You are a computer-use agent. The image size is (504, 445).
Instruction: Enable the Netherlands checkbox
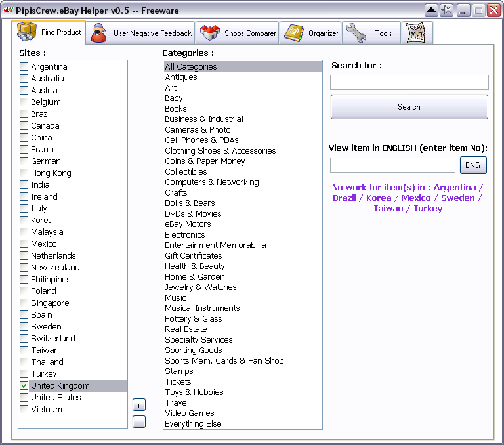(x=24, y=255)
